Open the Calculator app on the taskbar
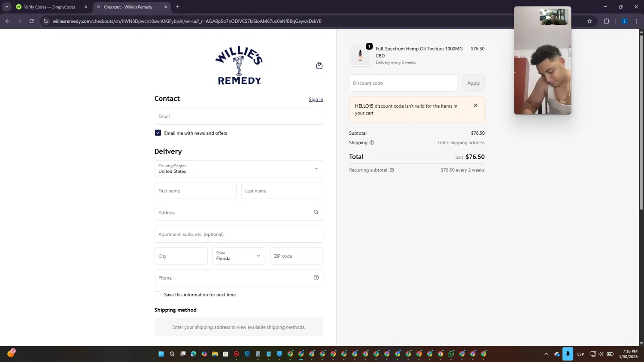Viewport: 644px width, 362px height. [x=258, y=354]
